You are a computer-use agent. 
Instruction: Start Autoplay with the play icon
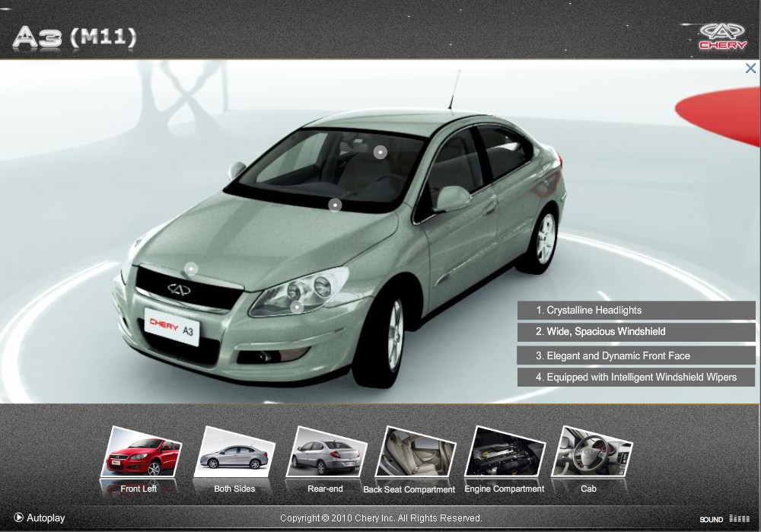18,518
